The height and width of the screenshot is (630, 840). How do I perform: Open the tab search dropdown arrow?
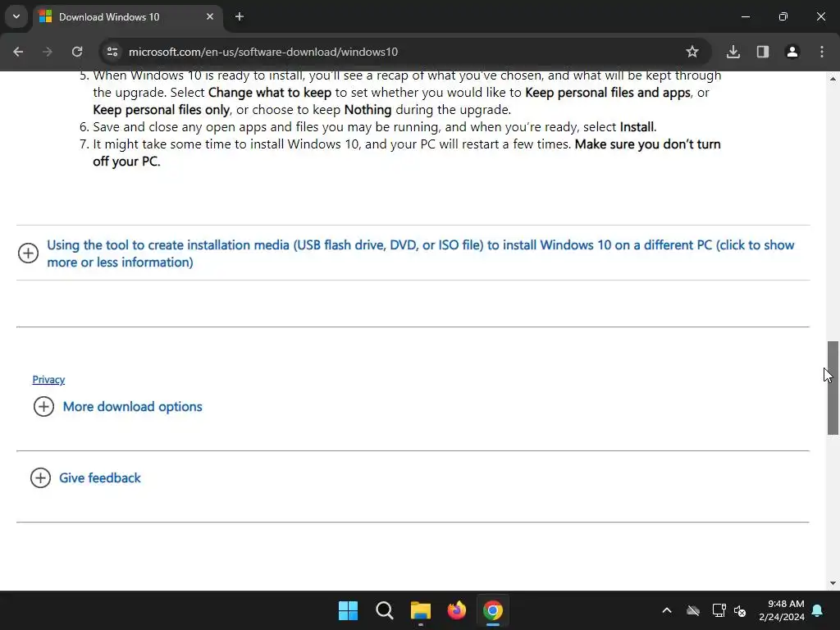tap(16, 16)
